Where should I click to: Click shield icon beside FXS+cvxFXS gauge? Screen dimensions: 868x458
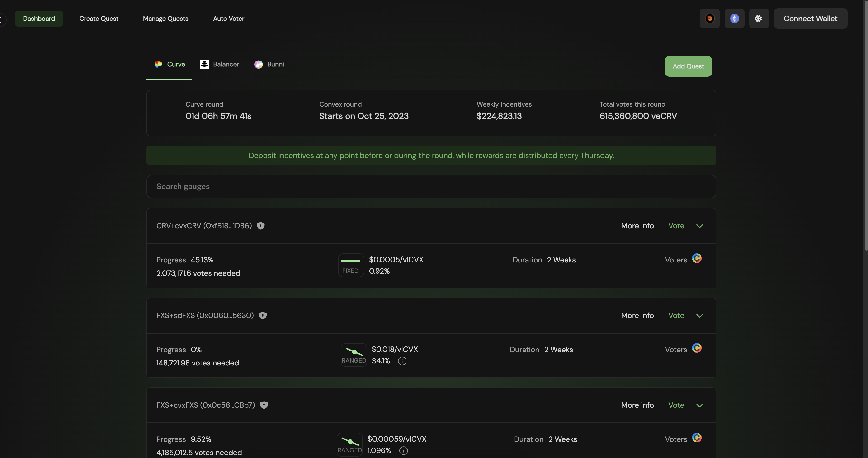coord(264,405)
